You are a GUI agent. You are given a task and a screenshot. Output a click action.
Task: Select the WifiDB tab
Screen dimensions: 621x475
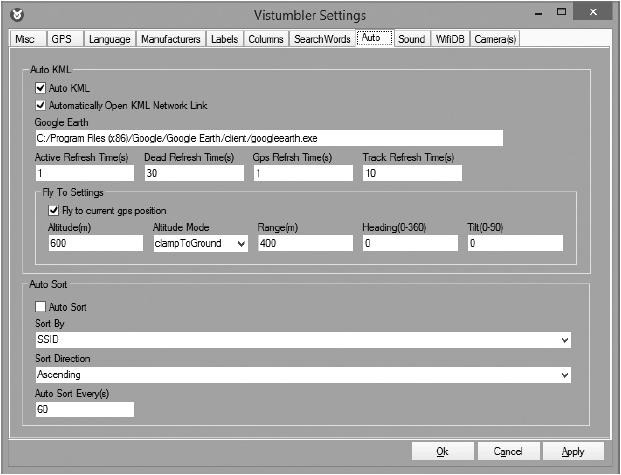(x=450, y=39)
